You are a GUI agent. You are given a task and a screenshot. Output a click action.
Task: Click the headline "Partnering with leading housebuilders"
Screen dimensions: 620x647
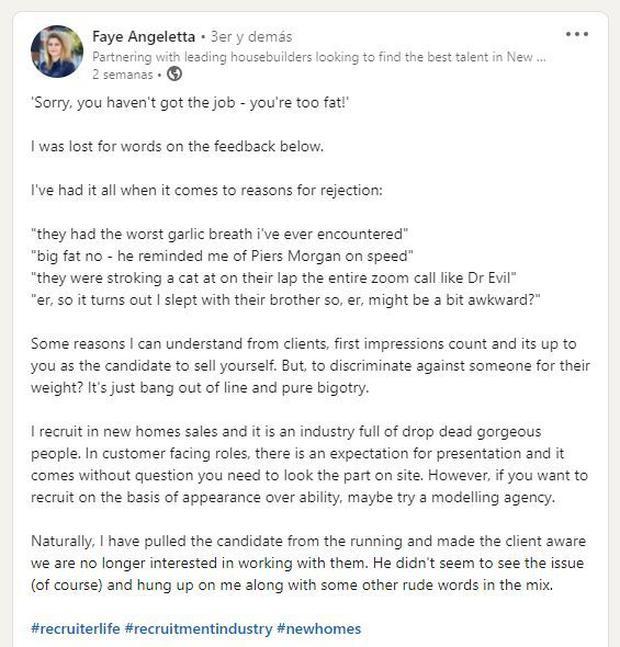[x=320, y=57]
